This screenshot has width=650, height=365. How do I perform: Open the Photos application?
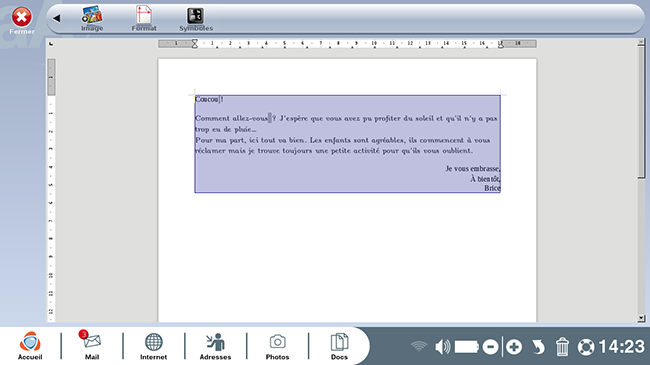tap(277, 346)
